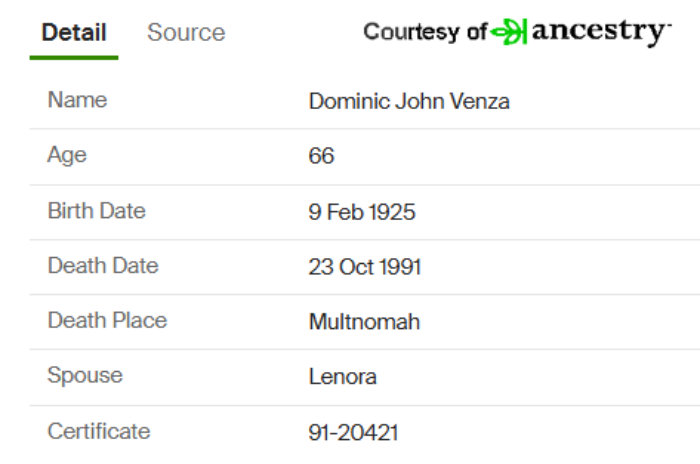Select birth date 9 Feb 1925
This screenshot has width=700, height=464.
(362, 212)
